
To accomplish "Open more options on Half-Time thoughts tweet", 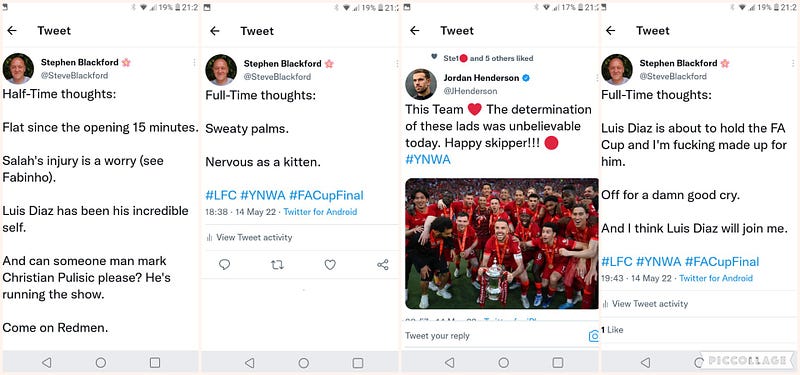I will [x=194, y=62].
